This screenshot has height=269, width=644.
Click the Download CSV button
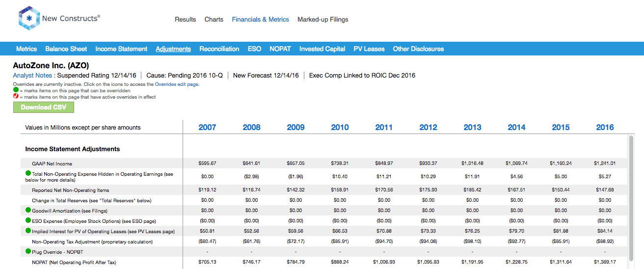click(44, 107)
